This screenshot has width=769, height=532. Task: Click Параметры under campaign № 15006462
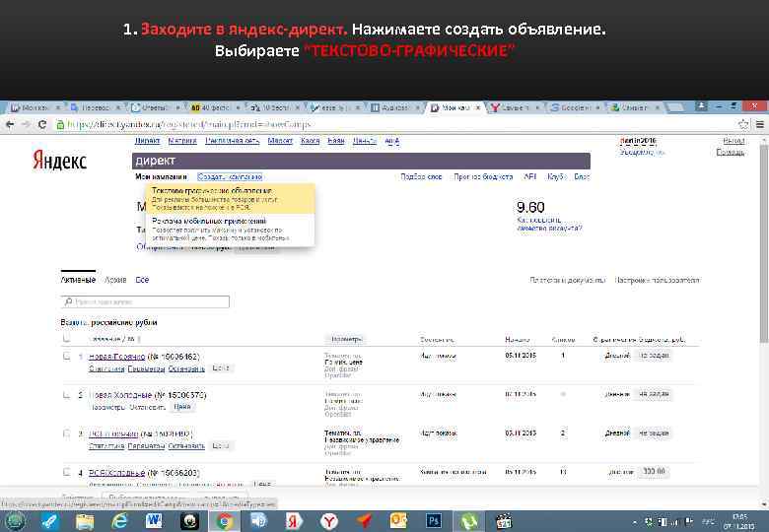coord(146,368)
